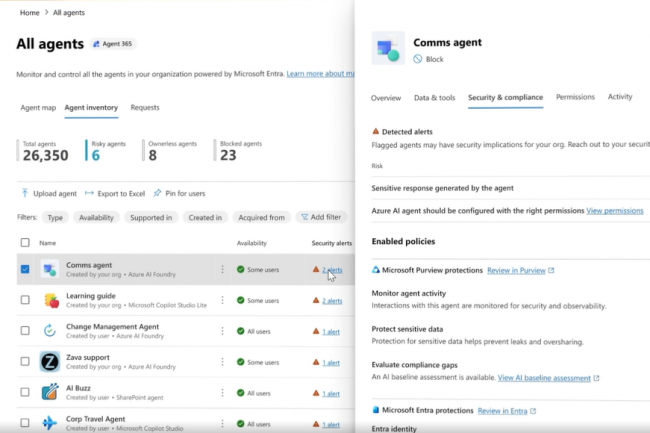Open the Data & tools tab
The width and height of the screenshot is (650, 433).
[x=434, y=98]
